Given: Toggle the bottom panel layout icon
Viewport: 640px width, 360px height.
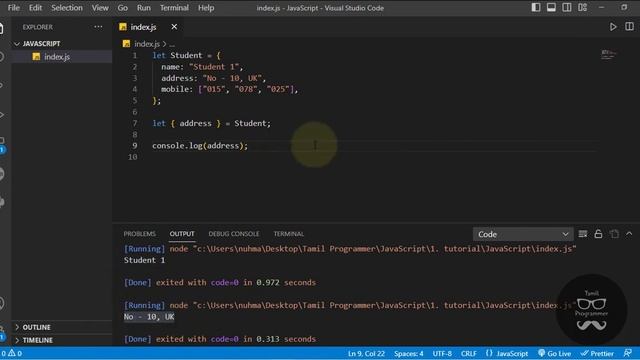Looking at the screenshot, I should click(551, 7).
